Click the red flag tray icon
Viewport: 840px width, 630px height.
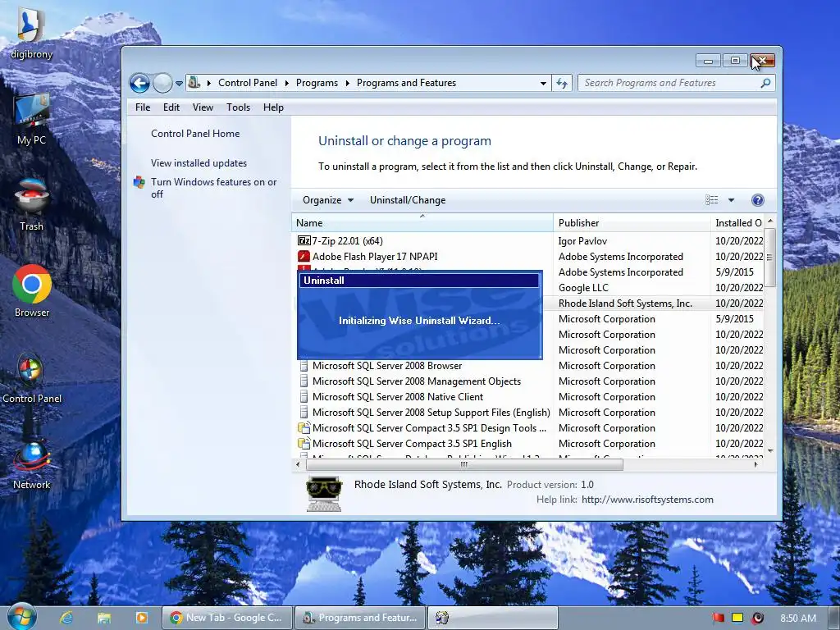(719, 618)
